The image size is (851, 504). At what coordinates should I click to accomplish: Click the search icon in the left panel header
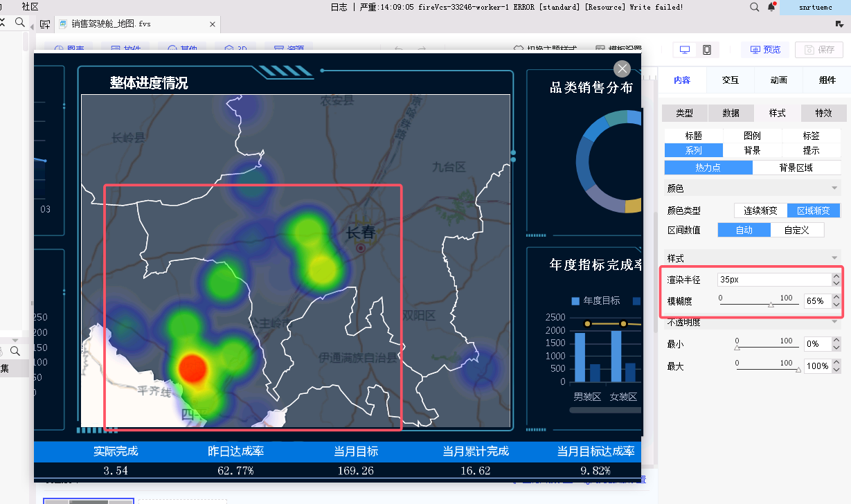pyautogui.click(x=20, y=23)
